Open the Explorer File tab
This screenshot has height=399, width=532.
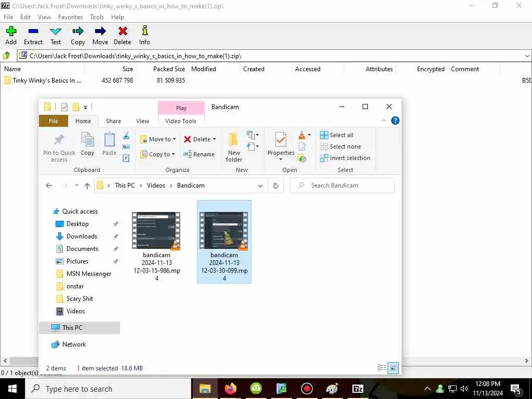coord(54,121)
